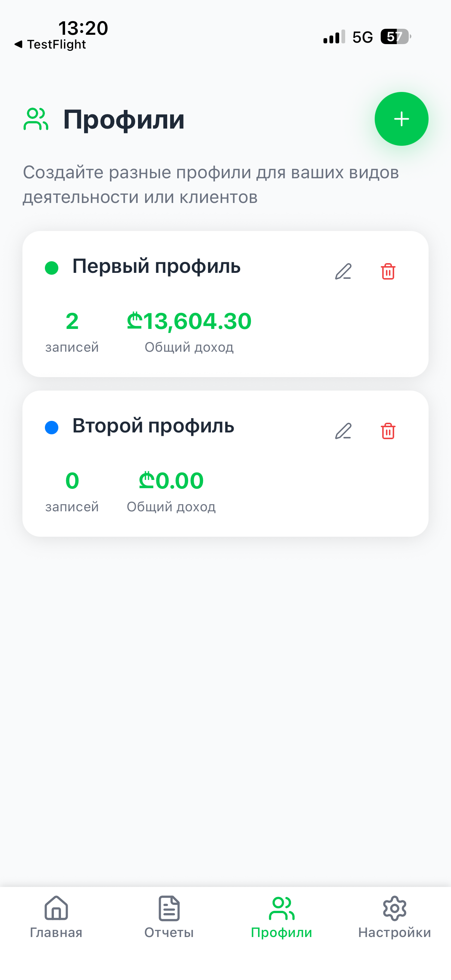Switch to the Отчеты reports tab
The width and height of the screenshot is (451, 980).
point(169,917)
